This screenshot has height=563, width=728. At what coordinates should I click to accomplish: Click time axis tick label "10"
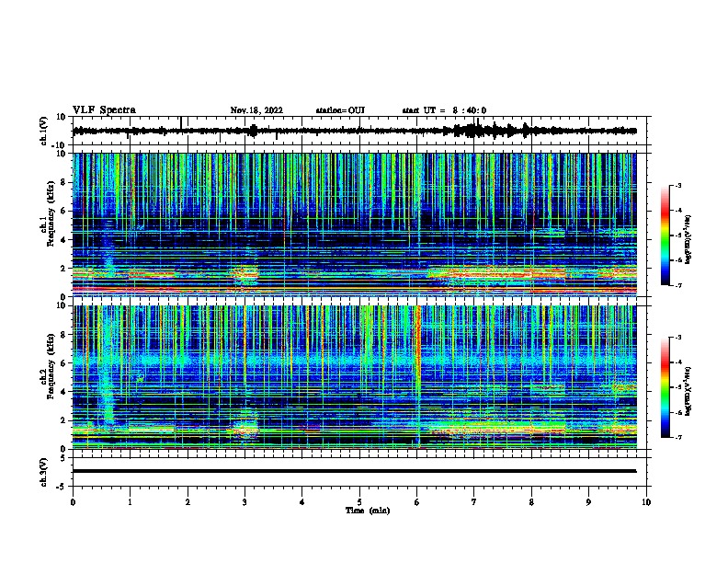click(646, 502)
